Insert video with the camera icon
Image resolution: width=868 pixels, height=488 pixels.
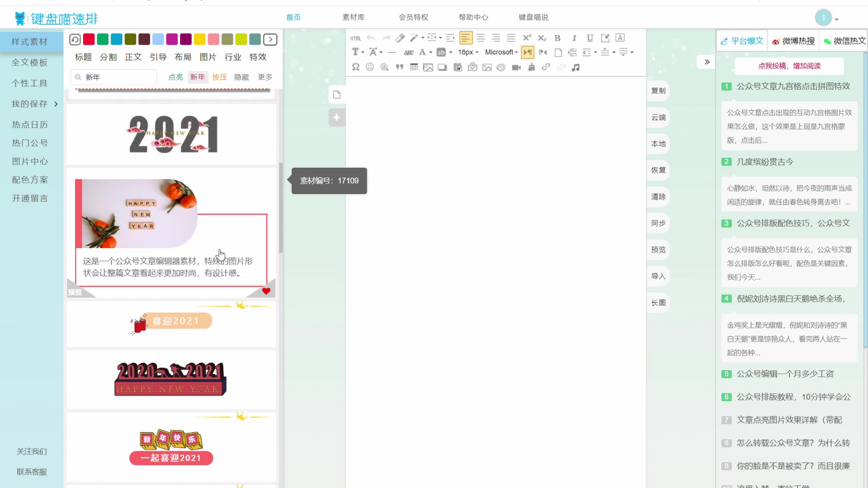click(x=516, y=67)
